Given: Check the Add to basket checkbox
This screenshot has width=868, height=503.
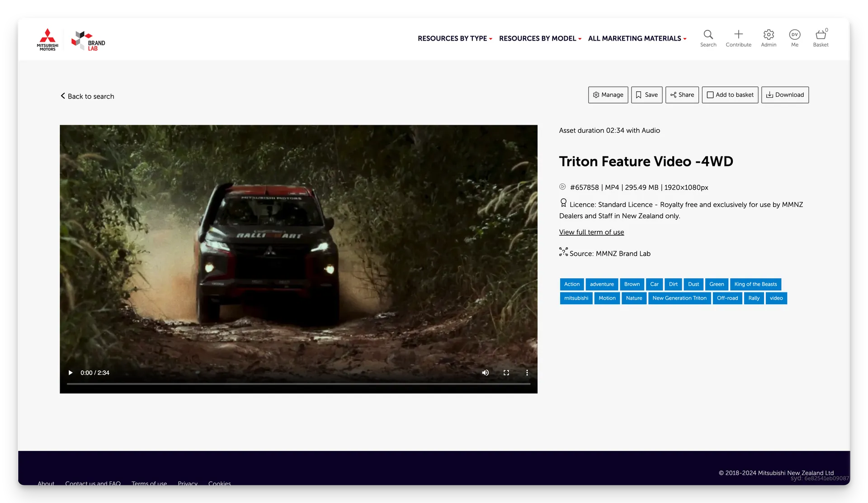Looking at the screenshot, I should tap(711, 95).
